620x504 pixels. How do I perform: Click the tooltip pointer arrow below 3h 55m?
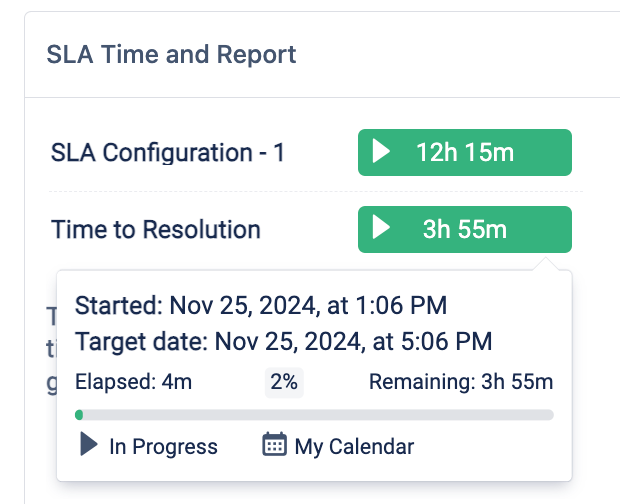(547, 264)
